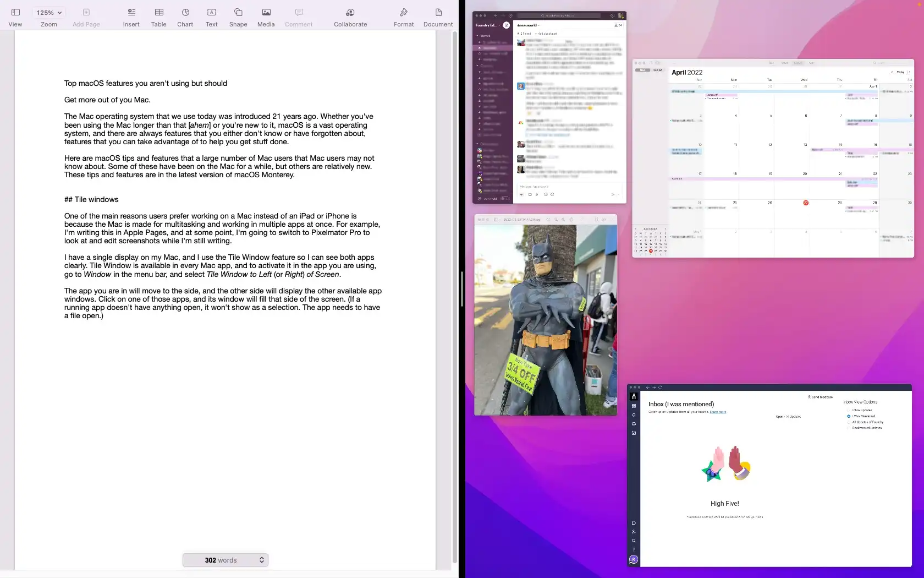The height and width of the screenshot is (578, 924).
Task: Click 'Send feedback' in the Inbox window
Action: point(821,397)
